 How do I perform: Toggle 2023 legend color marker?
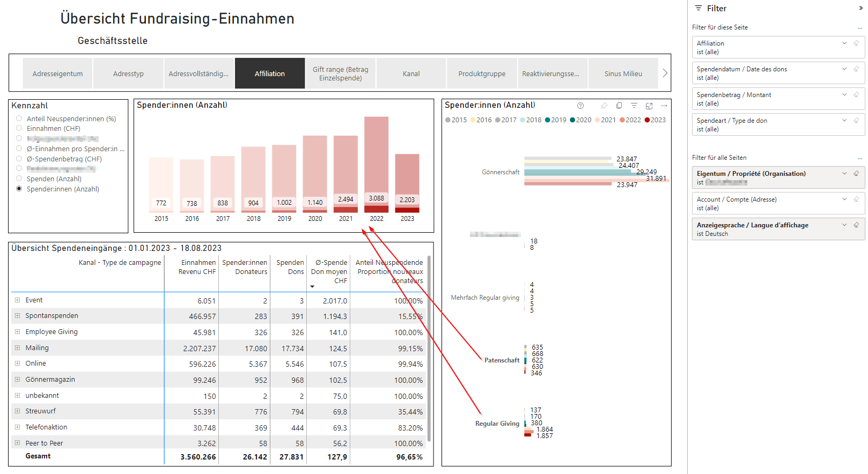pyautogui.click(x=648, y=120)
